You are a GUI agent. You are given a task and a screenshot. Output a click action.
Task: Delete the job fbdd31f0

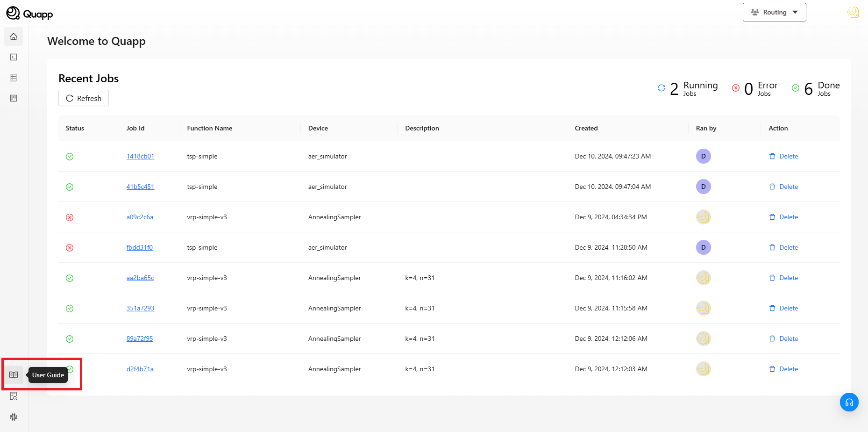[x=784, y=247]
